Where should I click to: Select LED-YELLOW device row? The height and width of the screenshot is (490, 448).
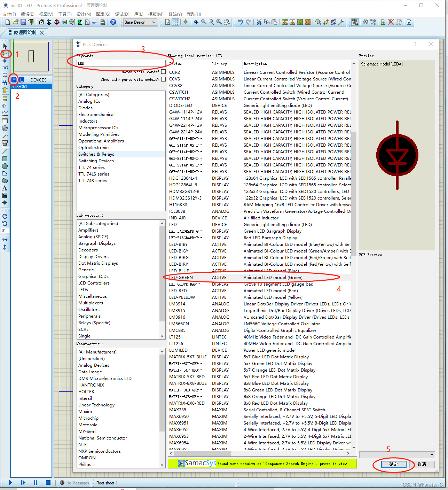(259, 297)
